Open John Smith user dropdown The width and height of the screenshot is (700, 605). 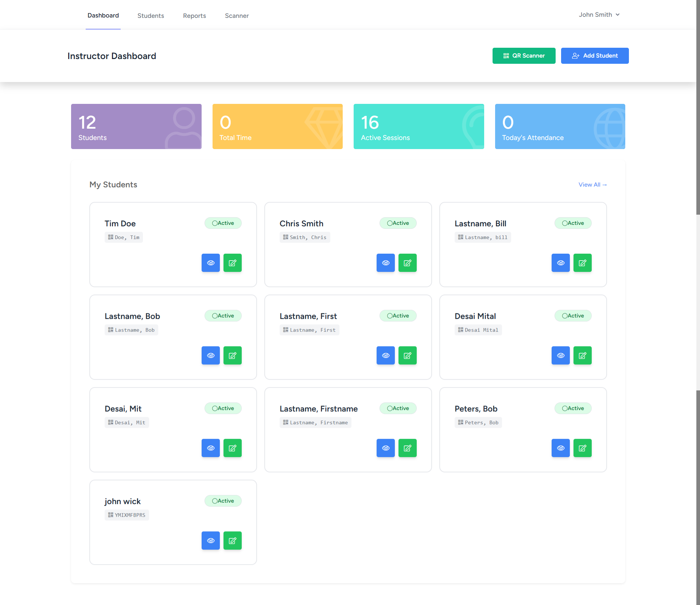pos(599,15)
